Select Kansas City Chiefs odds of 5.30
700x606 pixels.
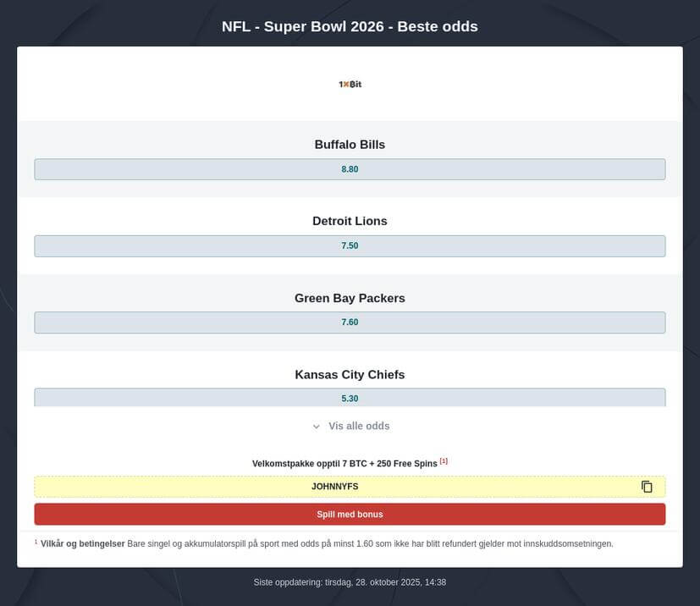350,398
